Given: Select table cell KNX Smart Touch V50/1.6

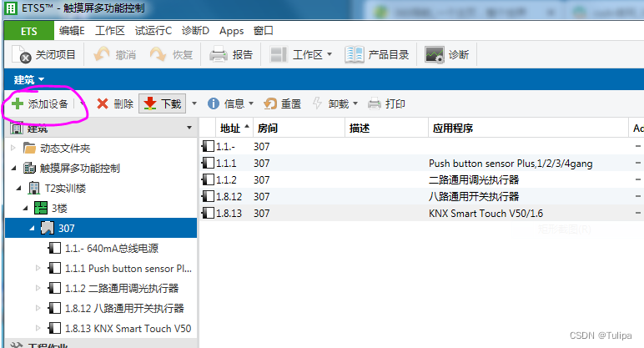Looking at the screenshot, I should [x=486, y=214].
